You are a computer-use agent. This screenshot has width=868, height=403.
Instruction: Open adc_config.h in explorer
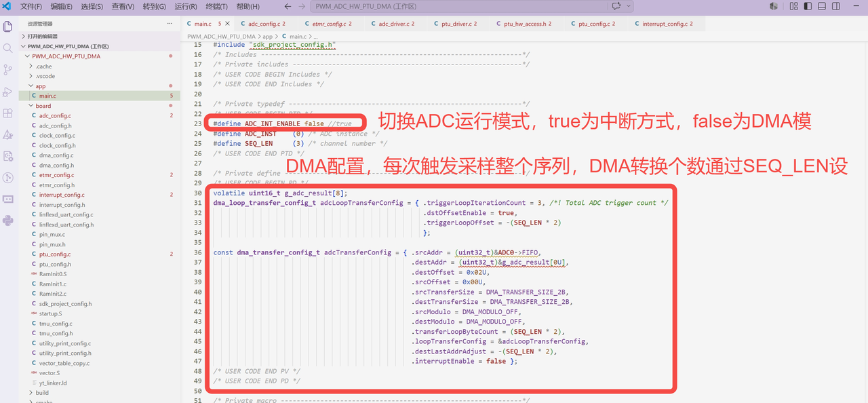point(100,126)
